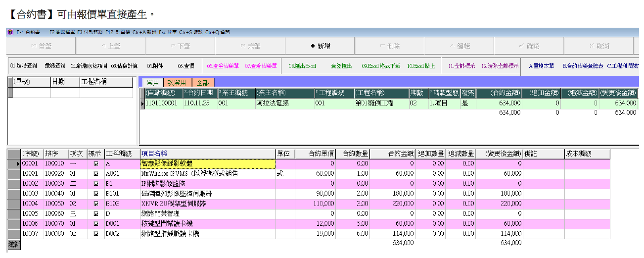The height and width of the screenshot is (258, 644).
Task: Select row indicator for item 10003
Action: [x=14, y=194]
